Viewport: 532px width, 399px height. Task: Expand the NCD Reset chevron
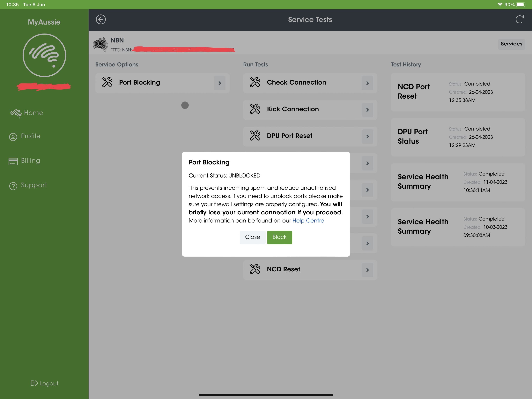coord(367,270)
